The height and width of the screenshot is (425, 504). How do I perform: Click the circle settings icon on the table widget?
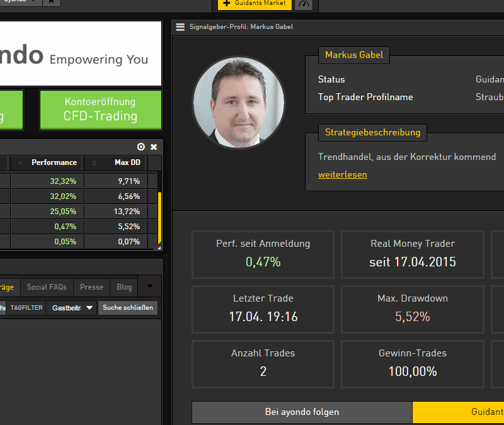pos(141,147)
